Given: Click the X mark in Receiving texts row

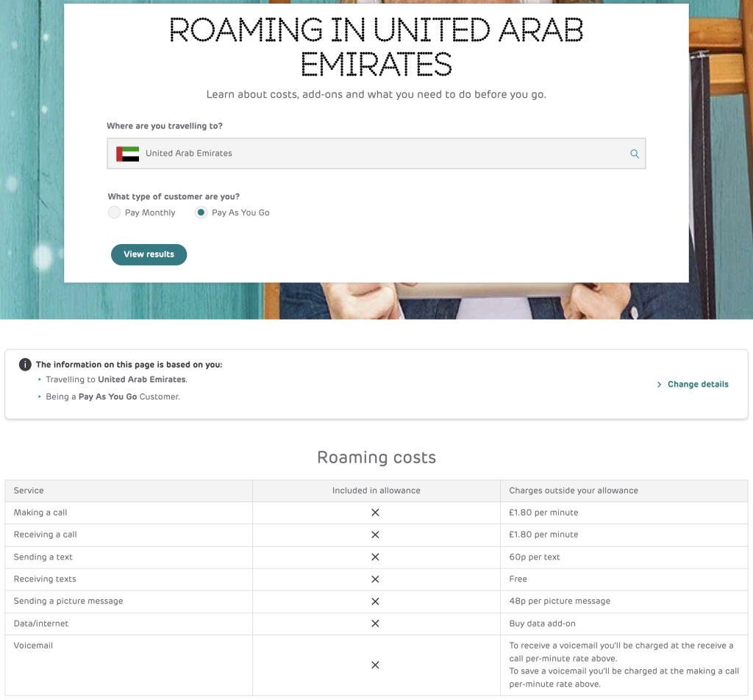Looking at the screenshot, I should click(376, 579).
